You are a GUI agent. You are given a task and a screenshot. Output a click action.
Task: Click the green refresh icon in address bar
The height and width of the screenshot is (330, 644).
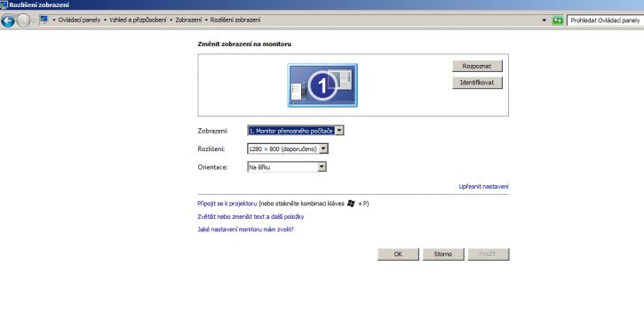(x=557, y=20)
